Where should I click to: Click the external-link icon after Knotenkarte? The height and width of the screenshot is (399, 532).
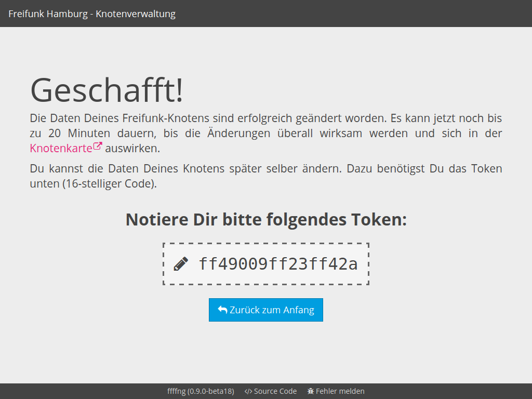(98, 147)
